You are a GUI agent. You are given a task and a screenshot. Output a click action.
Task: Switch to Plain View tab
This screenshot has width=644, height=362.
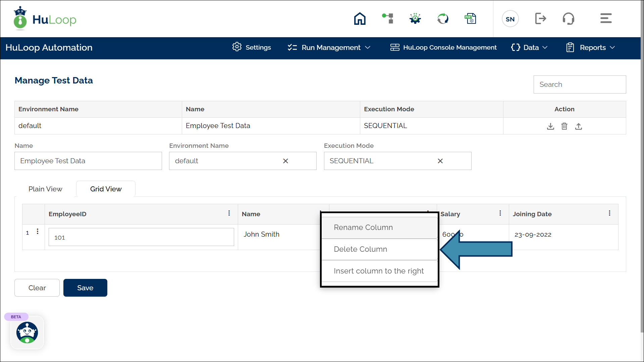coord(45,189)
